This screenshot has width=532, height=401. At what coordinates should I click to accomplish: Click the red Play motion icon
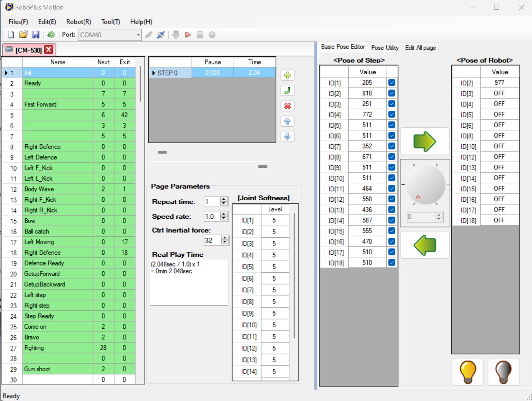(188, 35)
